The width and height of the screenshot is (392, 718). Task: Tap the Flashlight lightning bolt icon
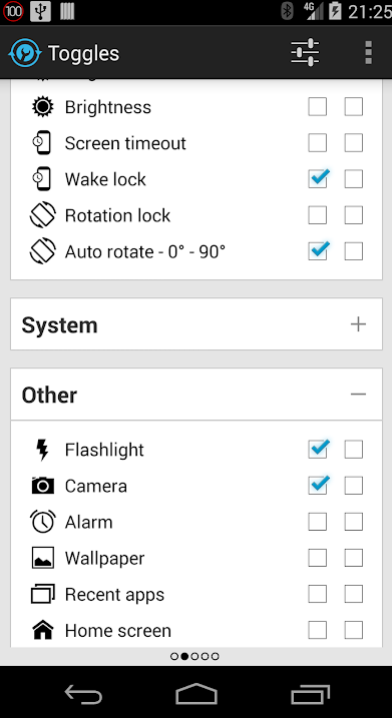[43, 450]
